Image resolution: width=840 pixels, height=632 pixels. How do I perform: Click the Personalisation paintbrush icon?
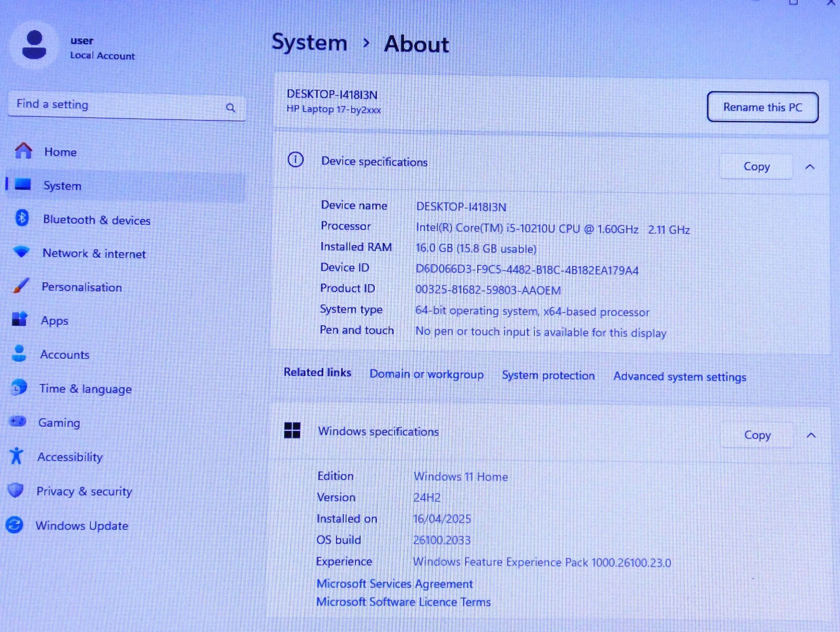click(x=20, y=286)
